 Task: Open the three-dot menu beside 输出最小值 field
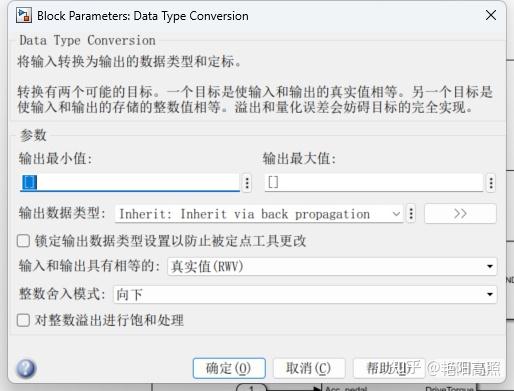(x=247, y=183)
